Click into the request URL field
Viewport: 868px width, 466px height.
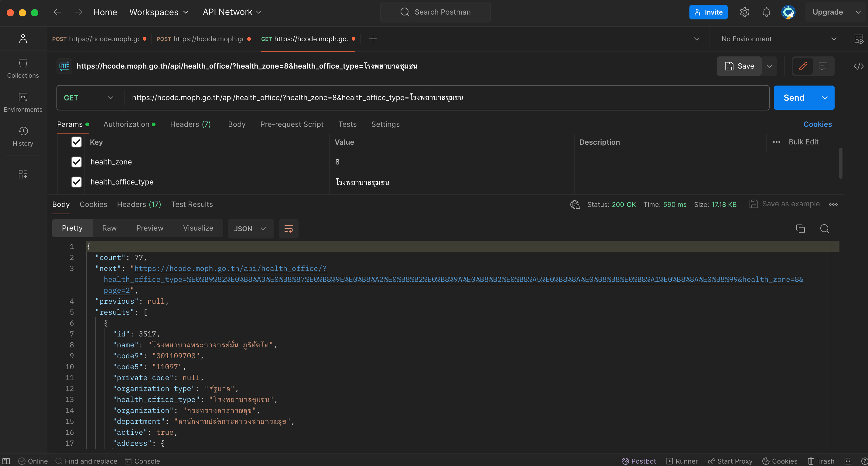coord(438,98)
